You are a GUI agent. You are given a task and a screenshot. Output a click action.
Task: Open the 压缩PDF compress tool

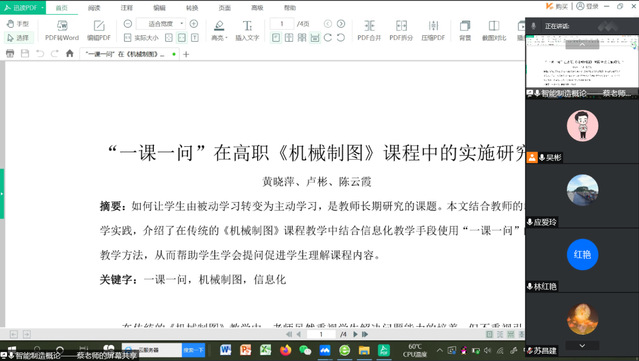433,31
